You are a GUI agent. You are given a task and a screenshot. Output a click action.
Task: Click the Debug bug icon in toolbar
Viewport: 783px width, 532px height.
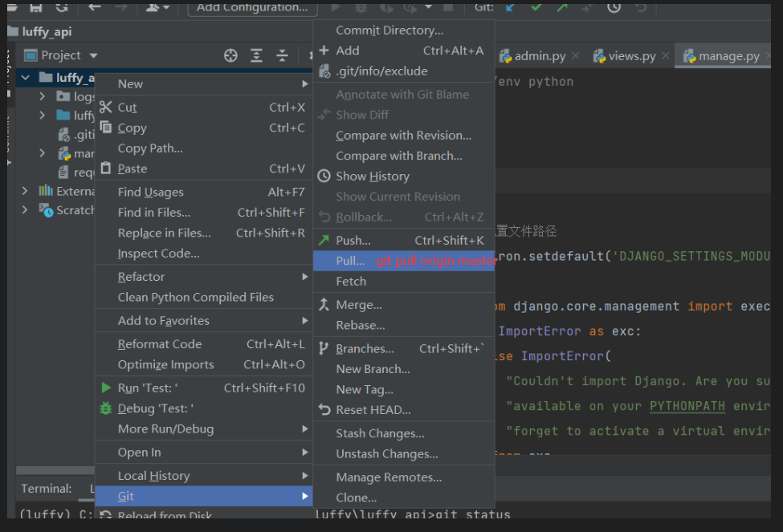(x=361, y=7)
